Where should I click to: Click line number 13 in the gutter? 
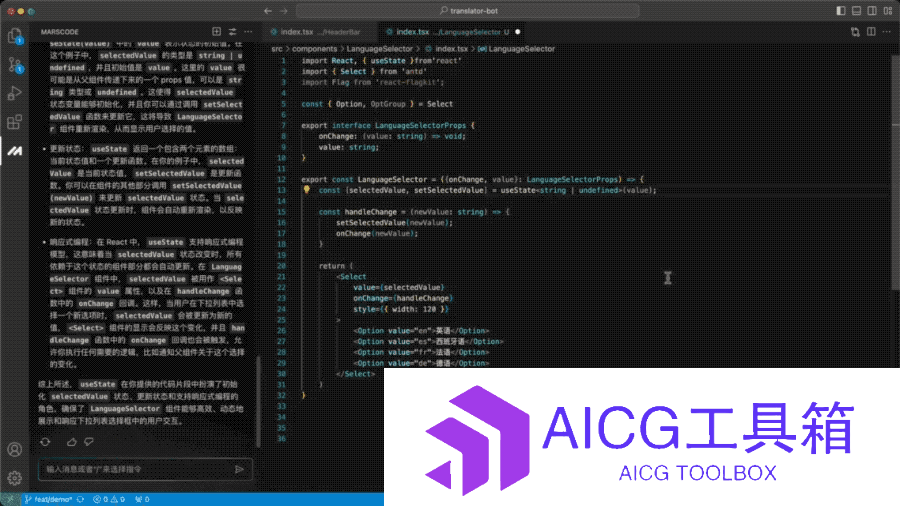281,190
